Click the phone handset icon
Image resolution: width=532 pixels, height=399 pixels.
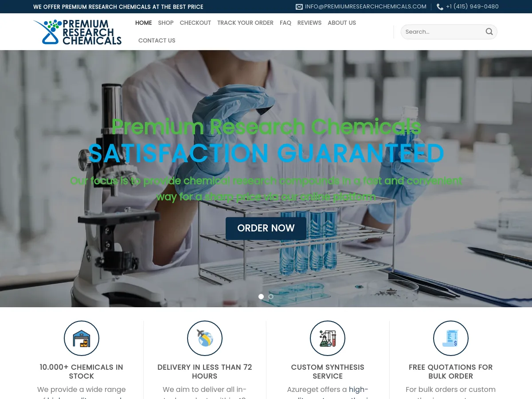(x=440, y=7)
